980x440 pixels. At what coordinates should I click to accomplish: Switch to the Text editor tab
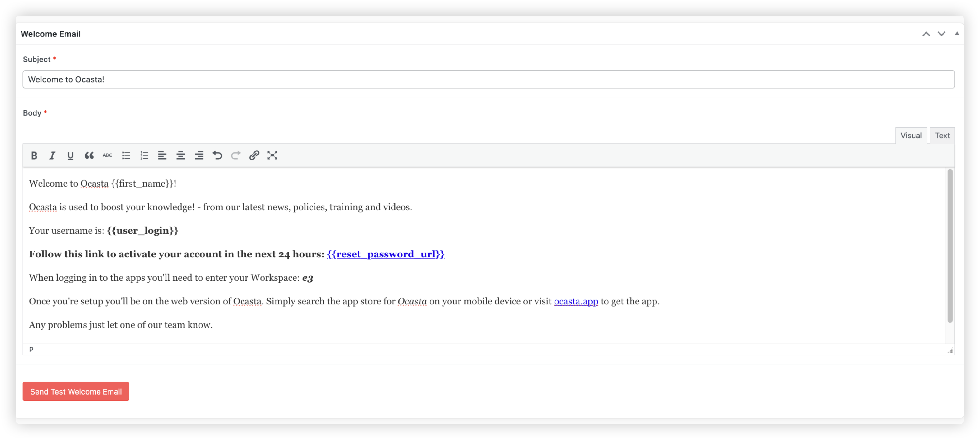(x=942, y=135)
